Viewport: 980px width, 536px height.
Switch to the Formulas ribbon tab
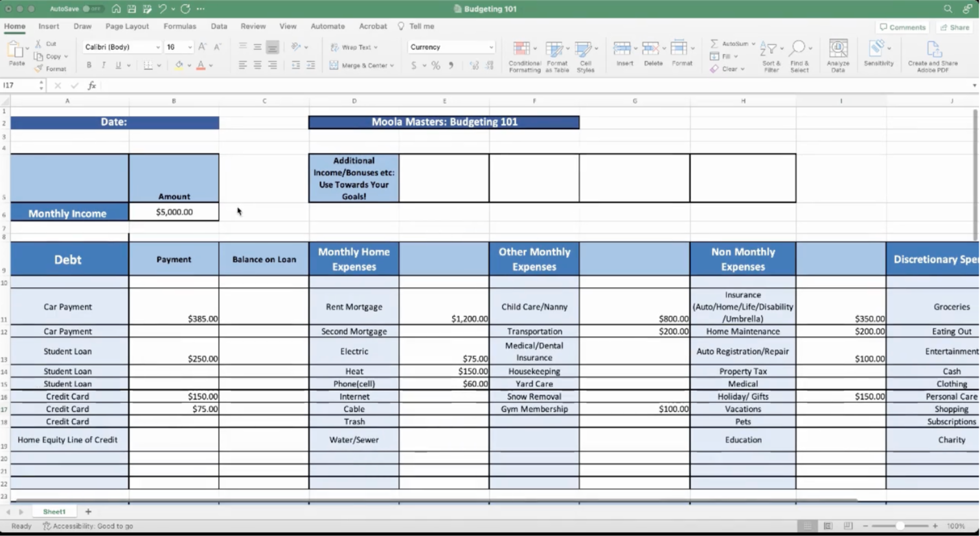pos(179,27)
